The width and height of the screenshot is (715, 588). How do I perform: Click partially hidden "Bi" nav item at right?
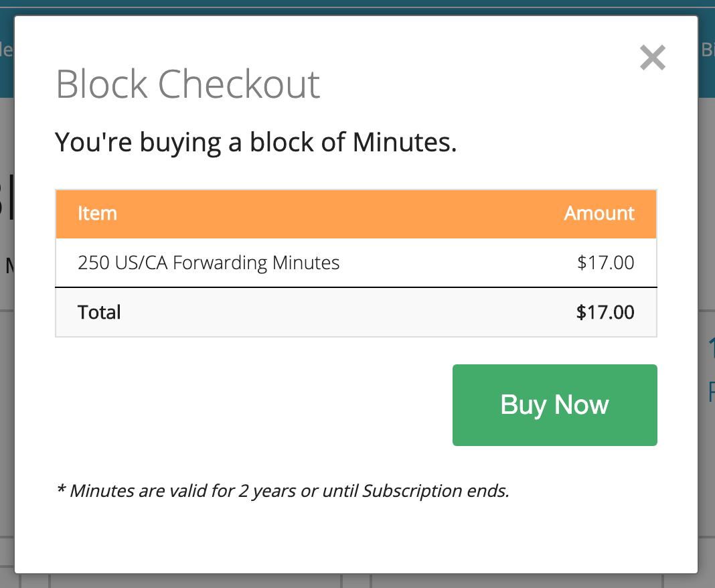[x=707, y=50]
